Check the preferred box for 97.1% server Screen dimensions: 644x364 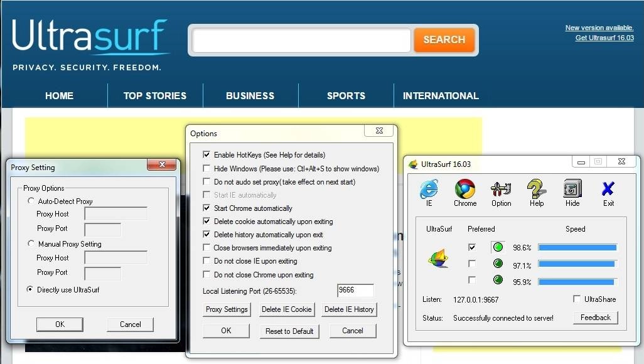472,264
